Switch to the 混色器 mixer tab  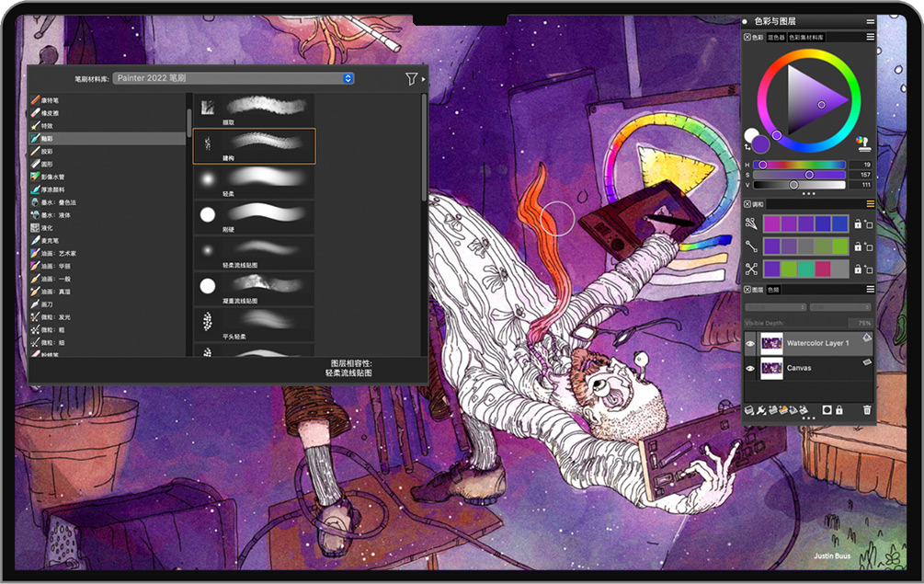pyautogui.click(x=776, y=38)
